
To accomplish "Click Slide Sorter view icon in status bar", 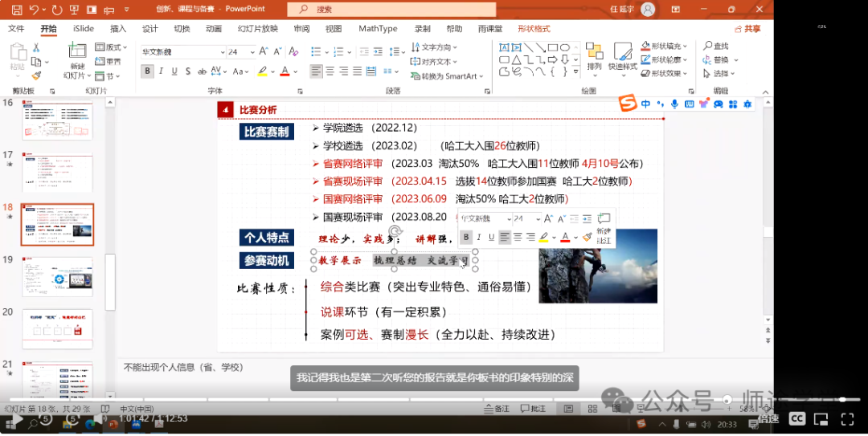I will pos(592,409).
